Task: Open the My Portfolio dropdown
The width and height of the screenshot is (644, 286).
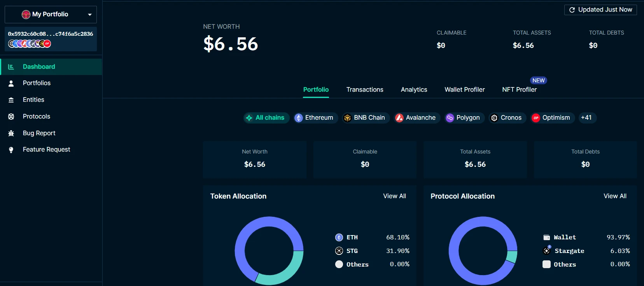Action: coord(51,14)
